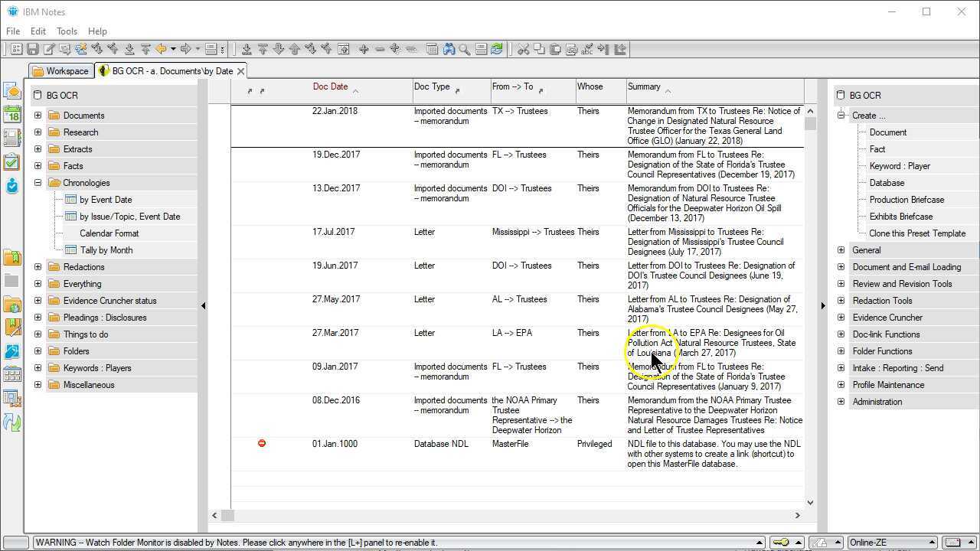Open the Mail icon in left sidebar
980x551 pixels.
11,91
